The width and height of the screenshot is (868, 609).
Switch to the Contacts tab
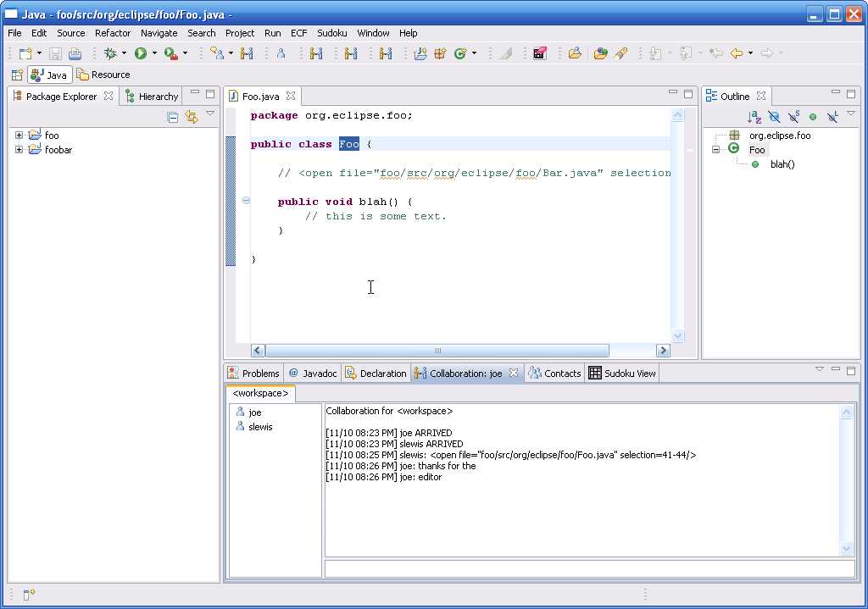pyautogui.click(x=554, y=374)
